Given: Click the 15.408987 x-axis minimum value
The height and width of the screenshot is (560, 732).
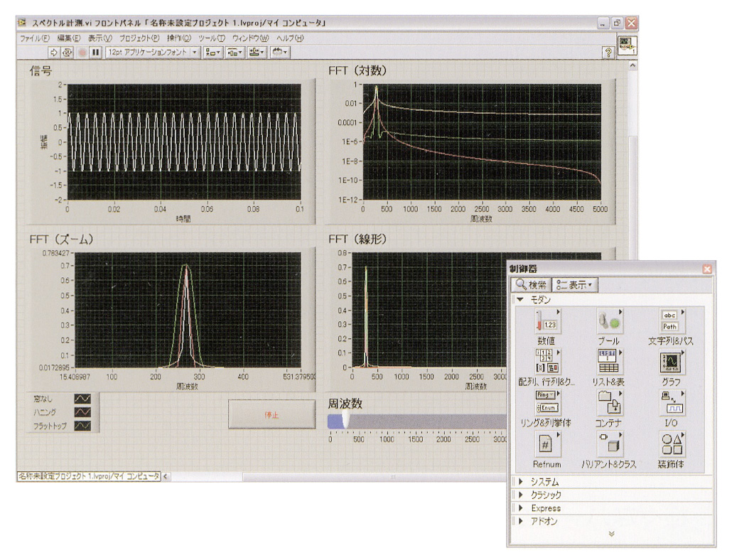Looking at the screenshot, I should tap(75, 377).
